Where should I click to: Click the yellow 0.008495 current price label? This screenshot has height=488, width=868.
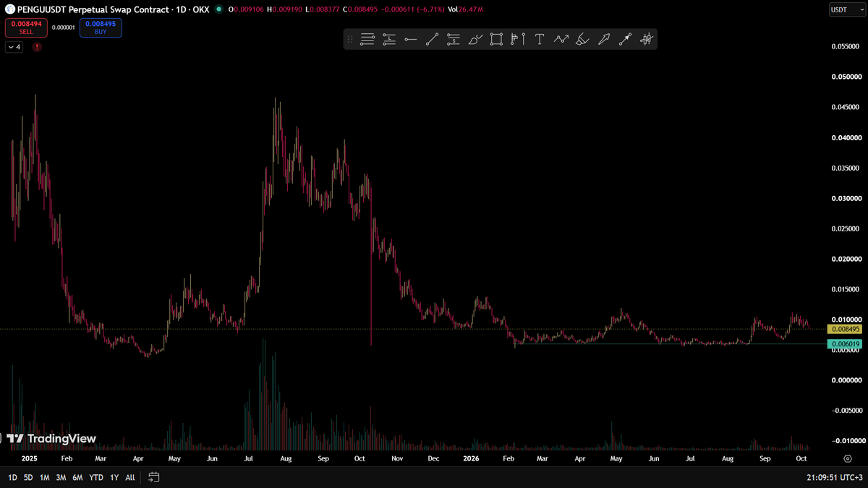(846, 329)
